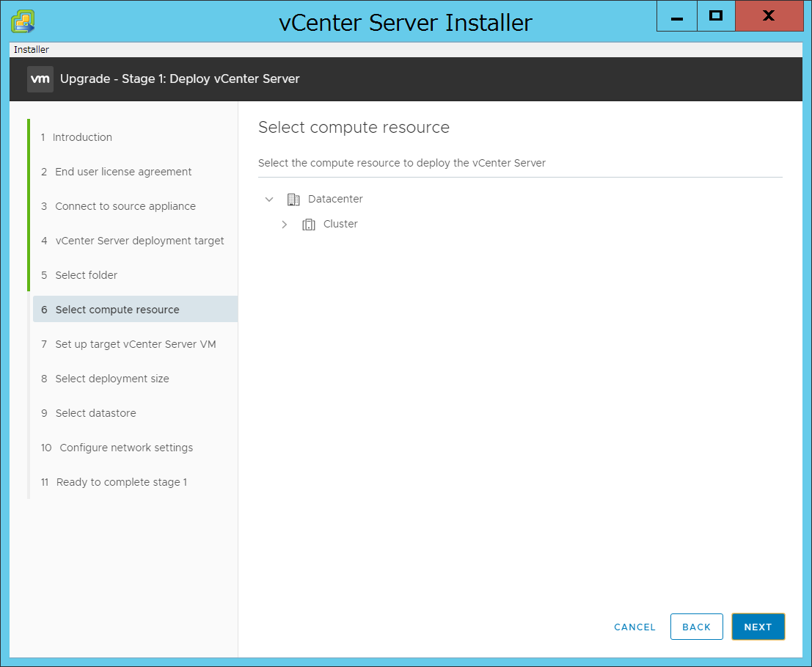Screen dimensions: 812x667
Task: Maximize the installer window
Action: click(x=716, y=16)
